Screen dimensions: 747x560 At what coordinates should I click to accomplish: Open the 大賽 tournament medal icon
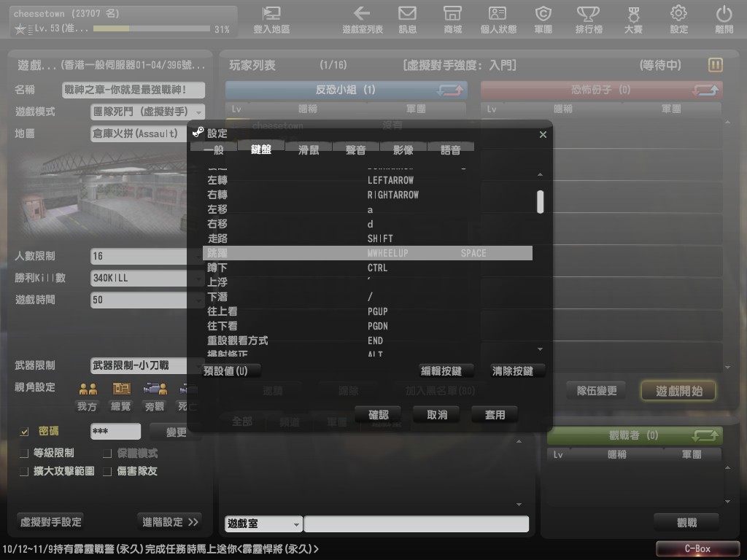pyautogui.click(x=634, y=20)
